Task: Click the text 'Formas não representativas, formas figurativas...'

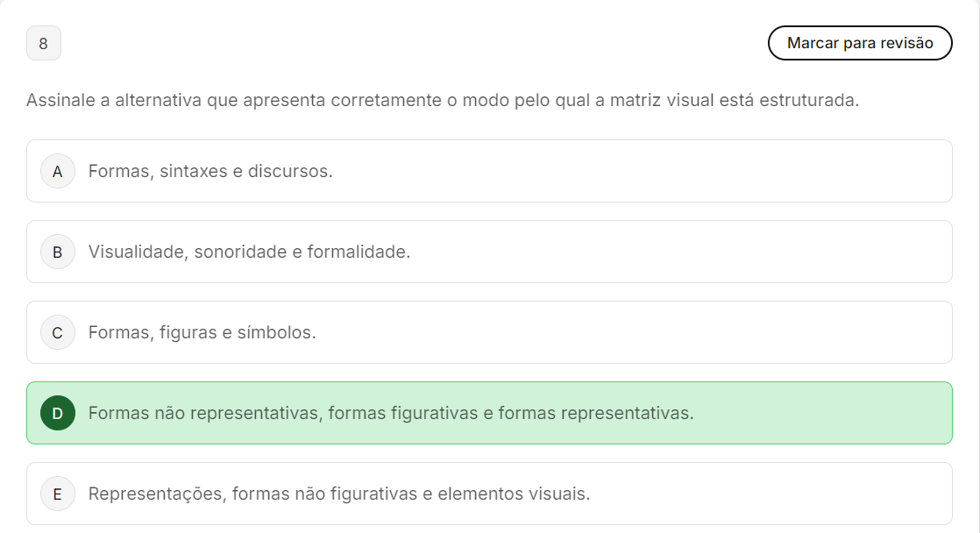Action: (x=391, y=413)
